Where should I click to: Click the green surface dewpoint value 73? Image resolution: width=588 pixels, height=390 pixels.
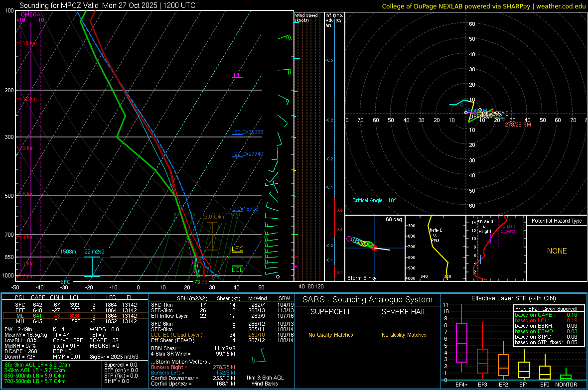tap(197, 282)
